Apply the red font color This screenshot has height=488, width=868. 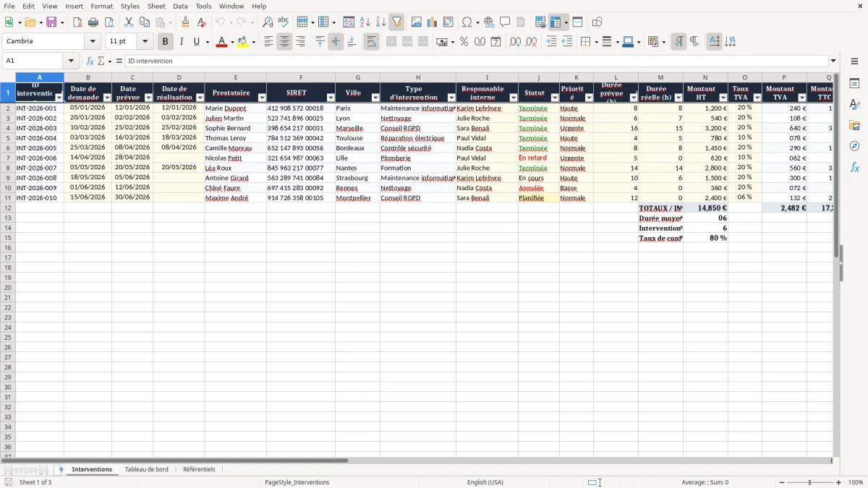click(221, 42)
